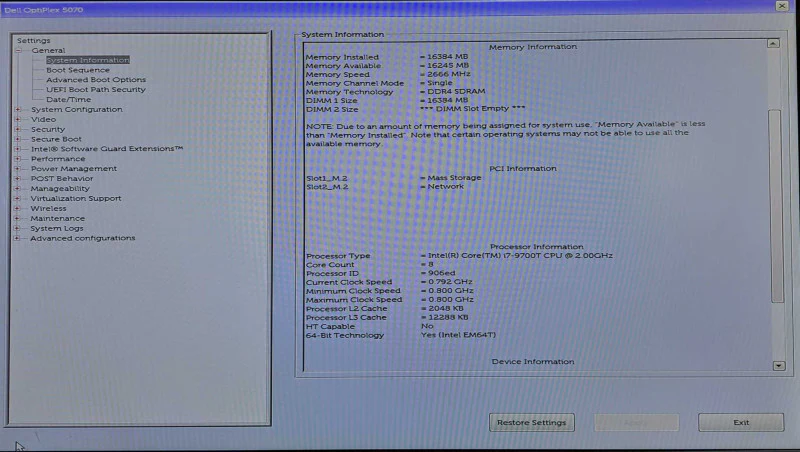Screen dimensions: 800x452
Task: Select the Manageability label
Action: (60, 188)
